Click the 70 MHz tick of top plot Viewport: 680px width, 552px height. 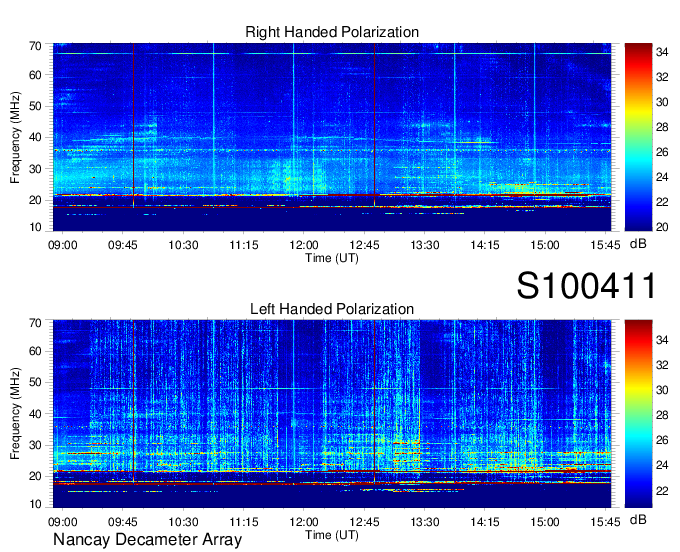[35, 46]
